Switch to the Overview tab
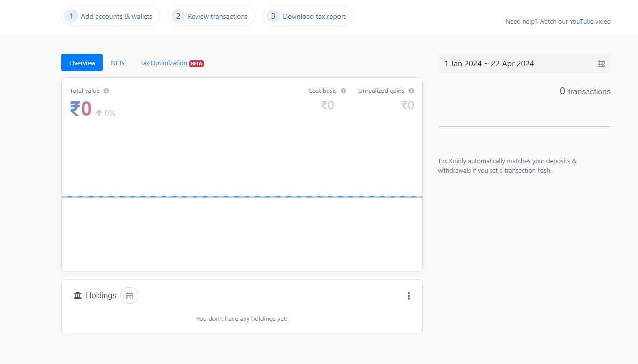The image size is (638, 364). click(82, 63)
